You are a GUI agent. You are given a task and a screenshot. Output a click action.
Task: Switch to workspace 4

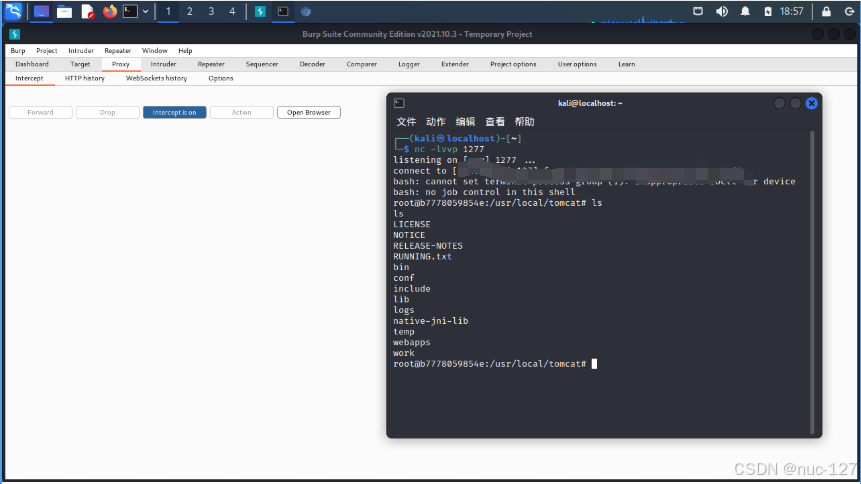pyautogui.click(x=232, y=12)
